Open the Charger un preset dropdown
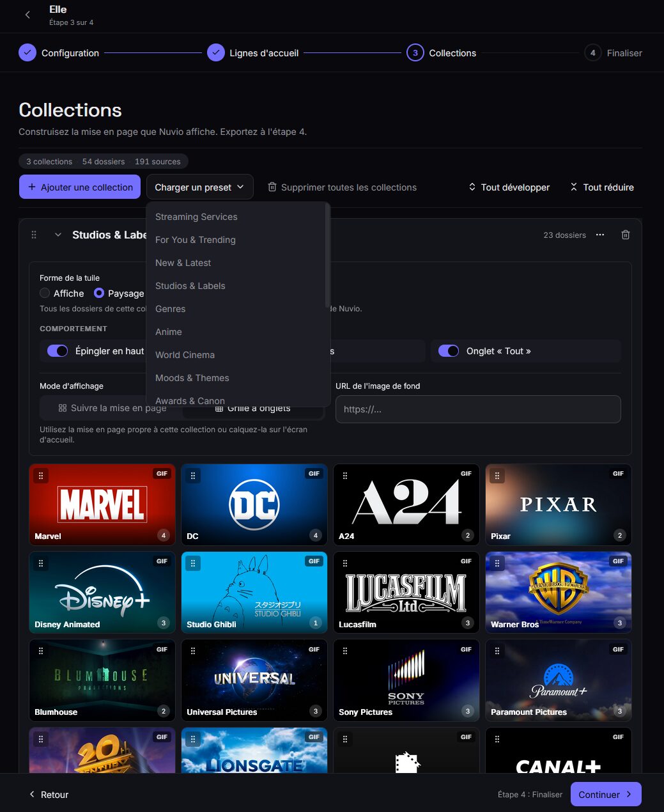 199,187
